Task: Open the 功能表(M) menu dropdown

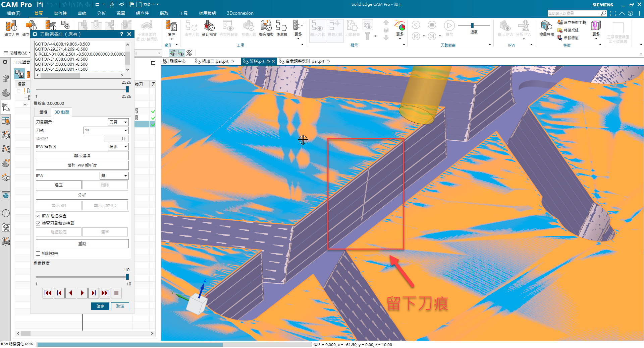Action: [x=17, y=53]
